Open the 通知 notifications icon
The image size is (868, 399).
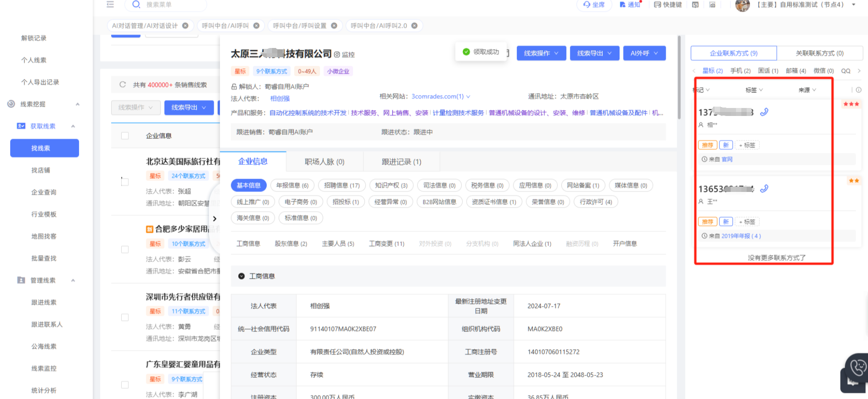[x=630, y=4]
